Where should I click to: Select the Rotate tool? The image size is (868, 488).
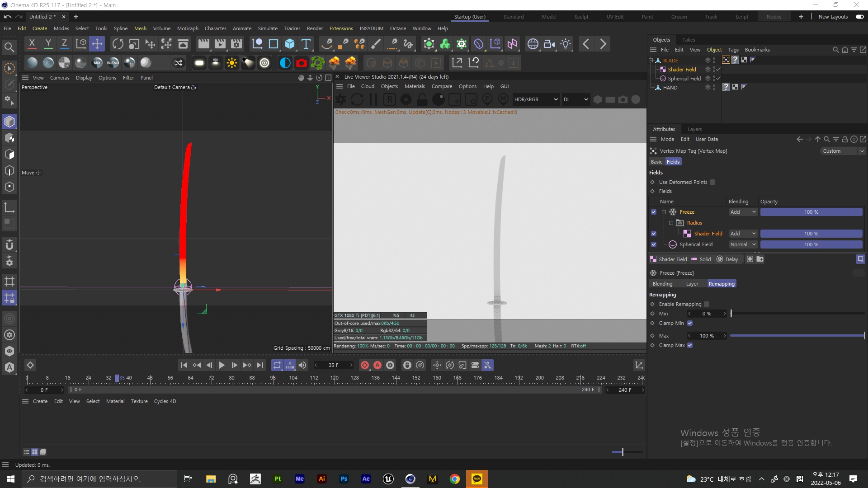pos(118,44)
